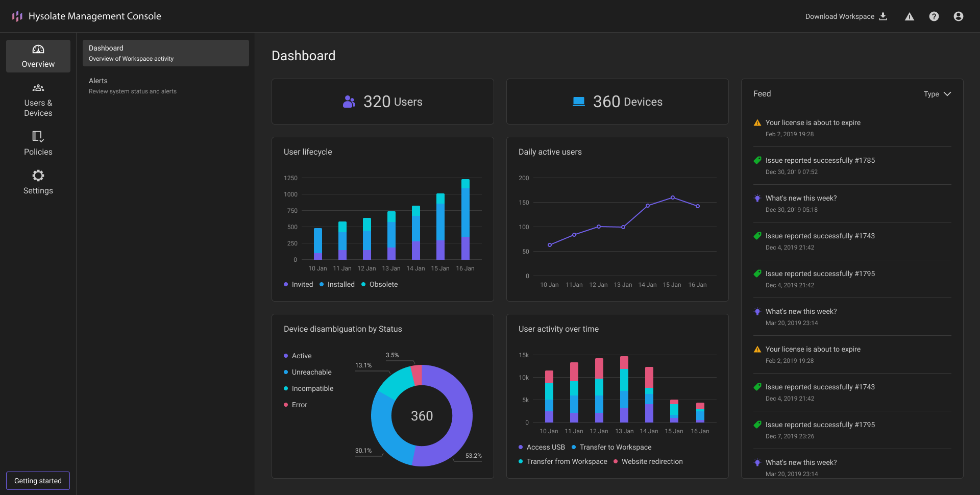Click the Getting started button
The width and height of the screenshot is (980, 495).
point(38,481)
